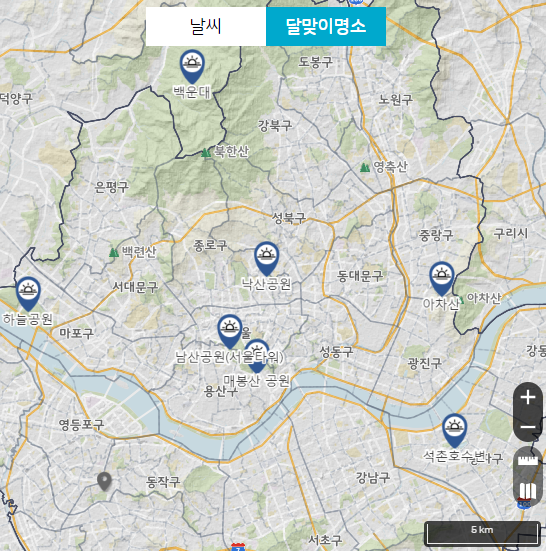Click the 광진구 district label
Viewport: 546px width, 551px height.
click(424, 363)
